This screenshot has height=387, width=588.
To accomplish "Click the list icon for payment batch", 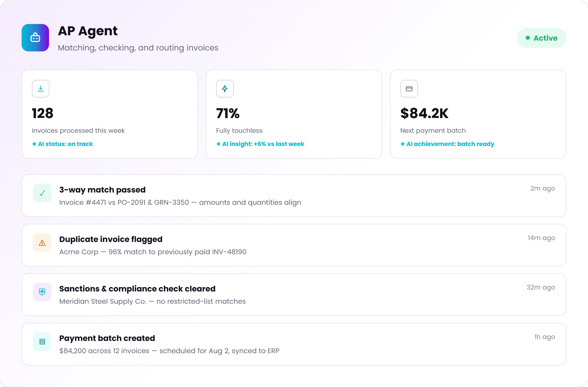I will [42, 341].
